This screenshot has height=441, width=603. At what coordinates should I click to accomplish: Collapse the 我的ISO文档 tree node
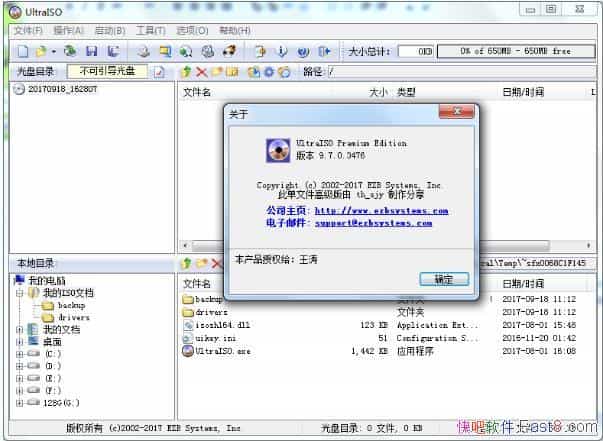(20, 293)
